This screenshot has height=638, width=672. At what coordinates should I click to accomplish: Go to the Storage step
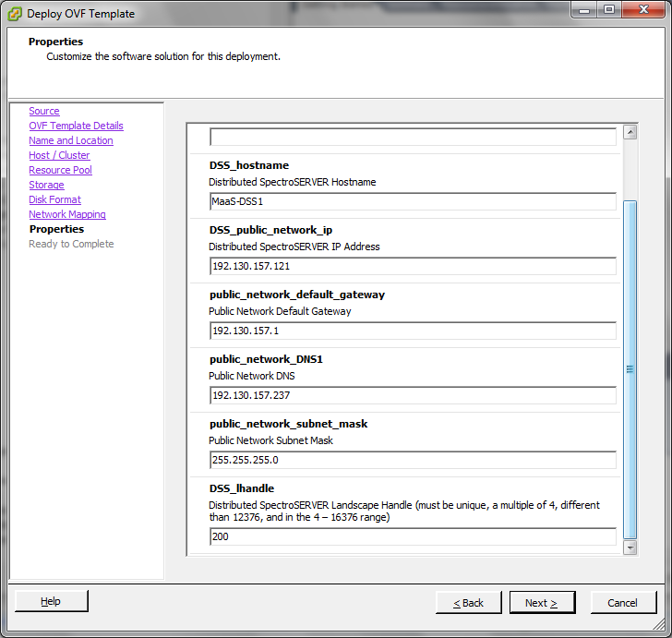point(47,185)
